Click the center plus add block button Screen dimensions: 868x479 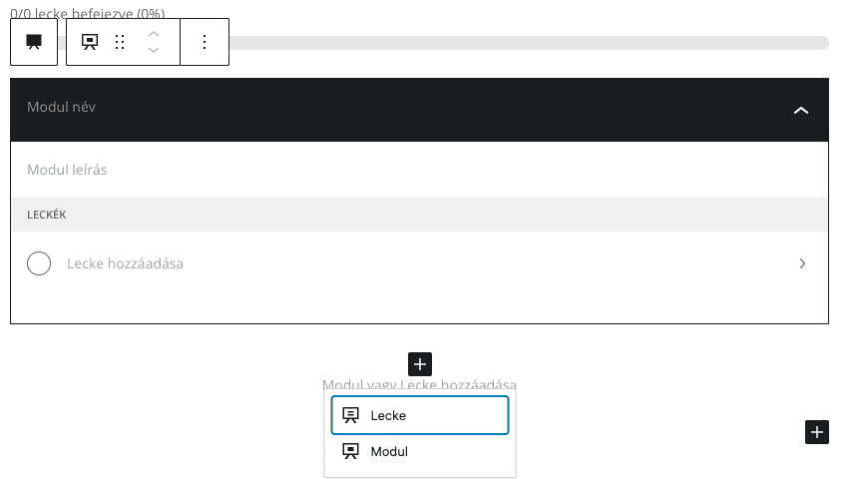(x=420, y=364)
